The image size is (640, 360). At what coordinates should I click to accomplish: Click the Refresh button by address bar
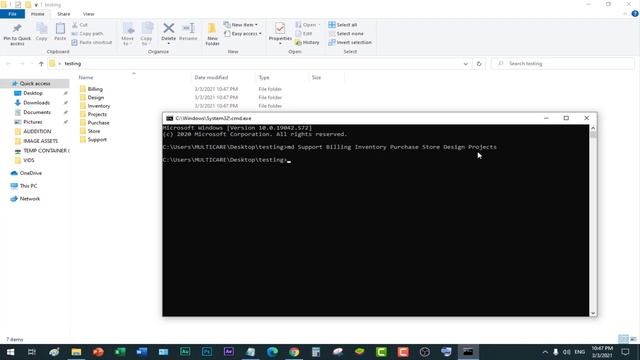(479, 64)
